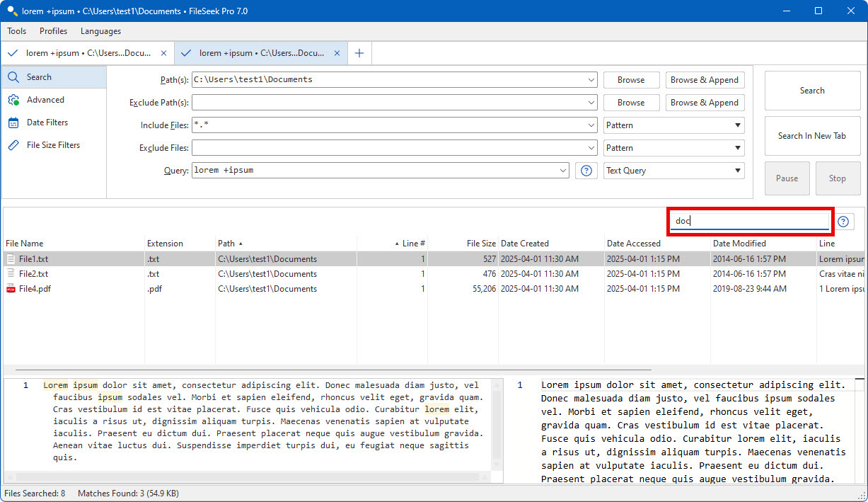Click Matches Found status bar text
This screenshot has height=502, width=868.
(128, 494)
